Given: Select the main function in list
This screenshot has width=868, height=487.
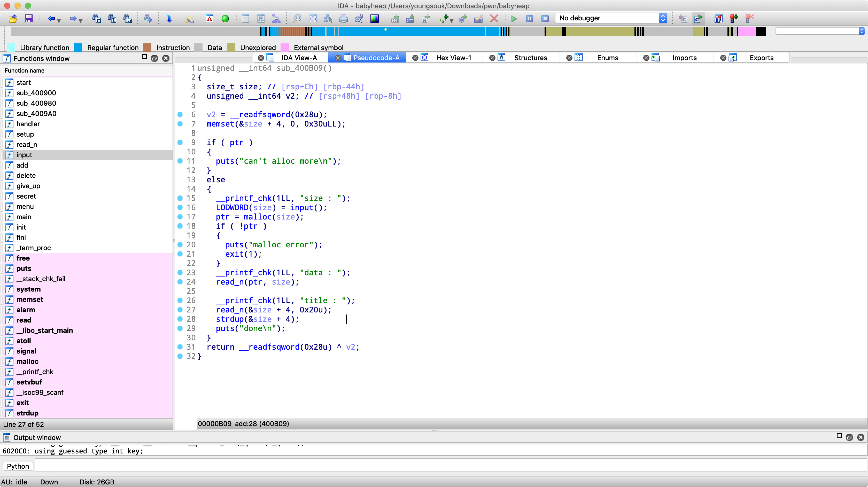Looking at the screenshot, I should (24, 217).
